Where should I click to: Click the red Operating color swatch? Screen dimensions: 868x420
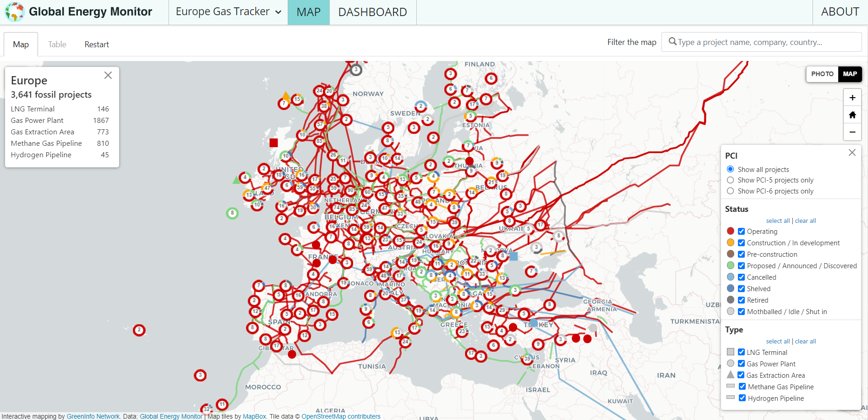click(x=731, y=231)
